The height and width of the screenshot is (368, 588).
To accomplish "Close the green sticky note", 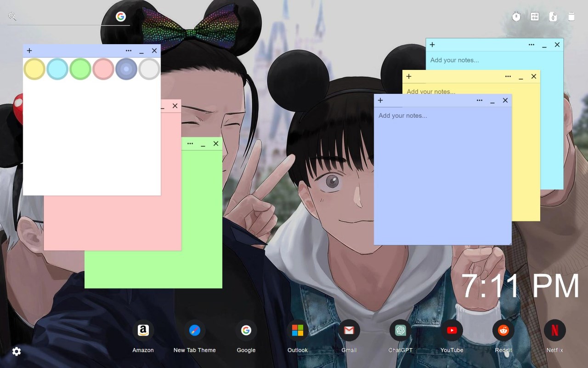I will (216, 144).
